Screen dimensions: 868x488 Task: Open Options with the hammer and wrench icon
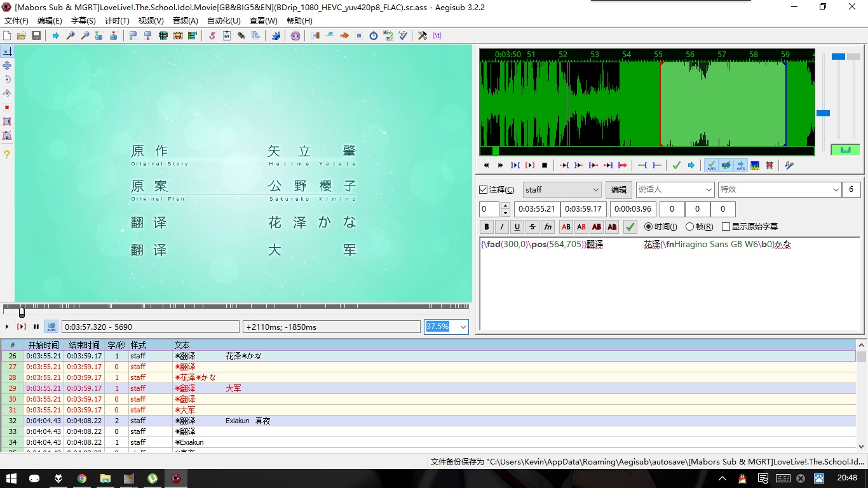(x=422, y=36)
